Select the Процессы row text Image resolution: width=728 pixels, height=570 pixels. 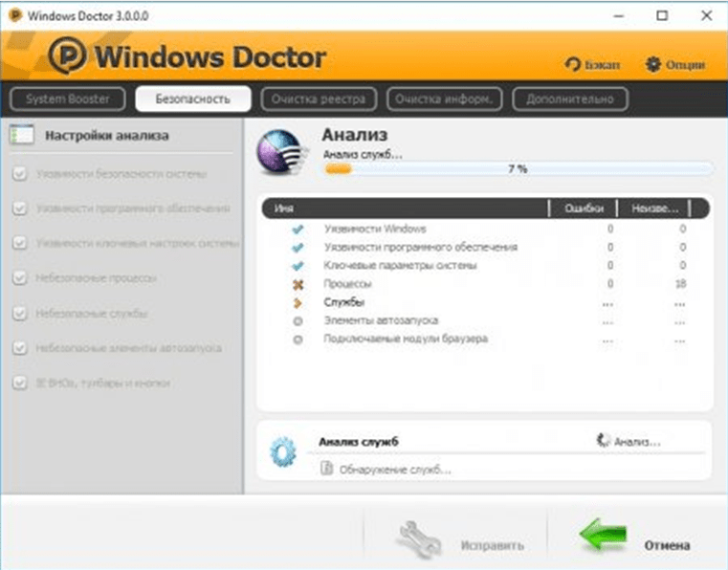click(348, 284)
